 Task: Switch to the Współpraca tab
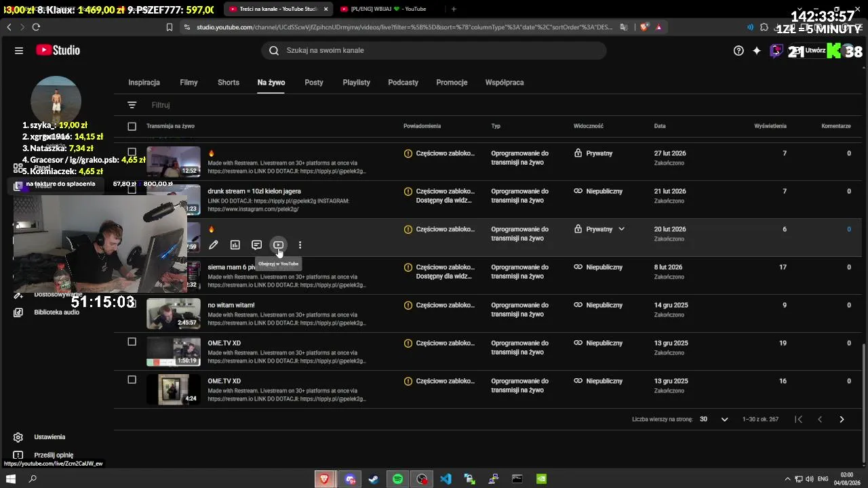click(505, 83)
